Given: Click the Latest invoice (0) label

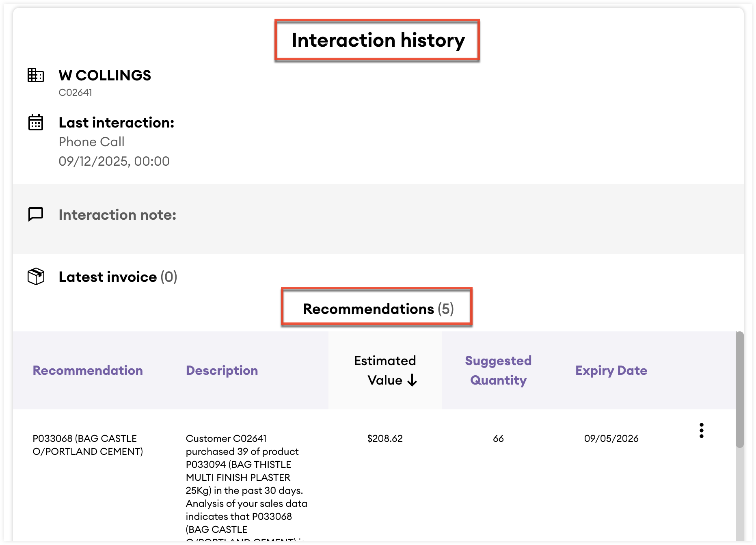Looking at the screenshot, I should point(118,277).
